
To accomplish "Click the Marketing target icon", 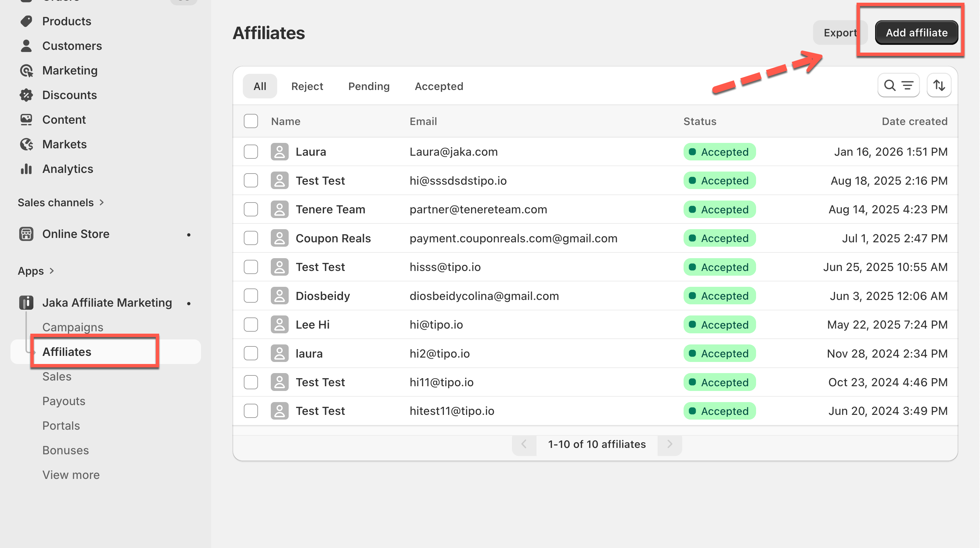I will click(26, 71).
